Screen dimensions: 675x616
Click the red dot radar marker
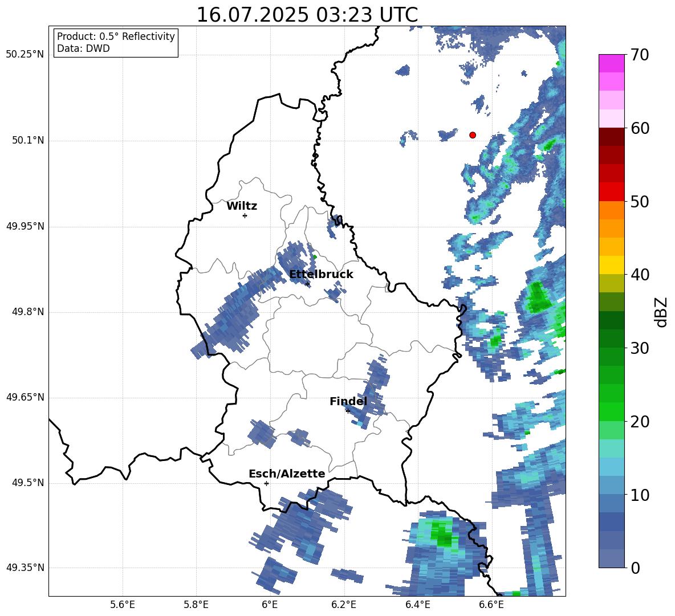473,135
